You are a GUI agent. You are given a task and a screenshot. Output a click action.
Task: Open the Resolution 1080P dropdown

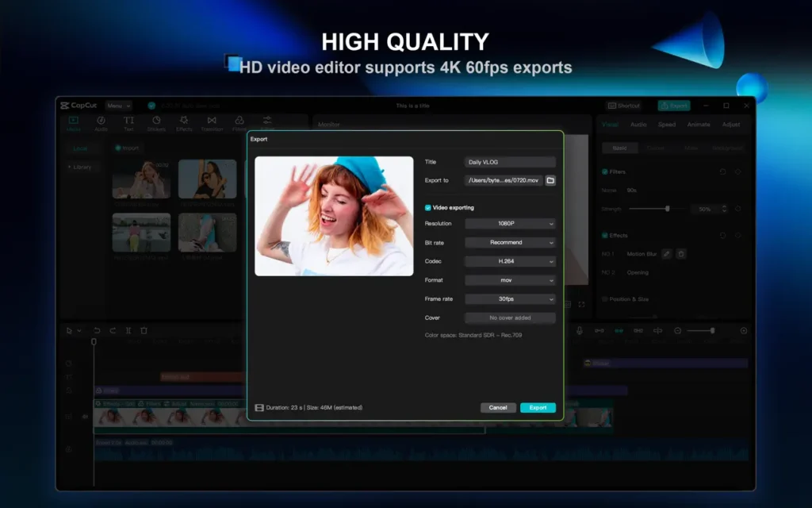click(510, 223)
